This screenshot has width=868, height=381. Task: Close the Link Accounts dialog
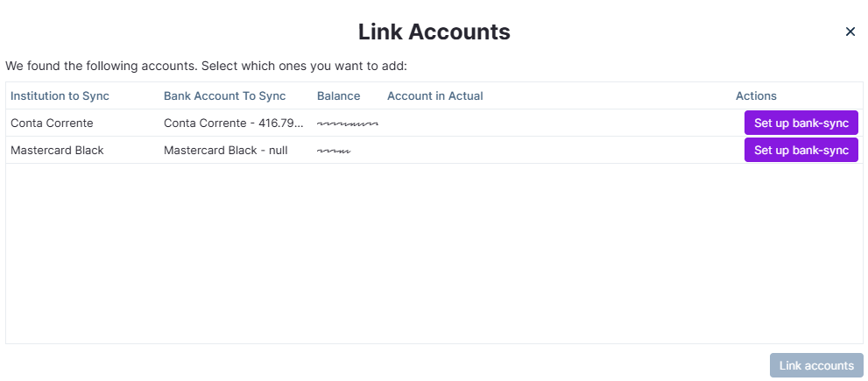point(850,32)
